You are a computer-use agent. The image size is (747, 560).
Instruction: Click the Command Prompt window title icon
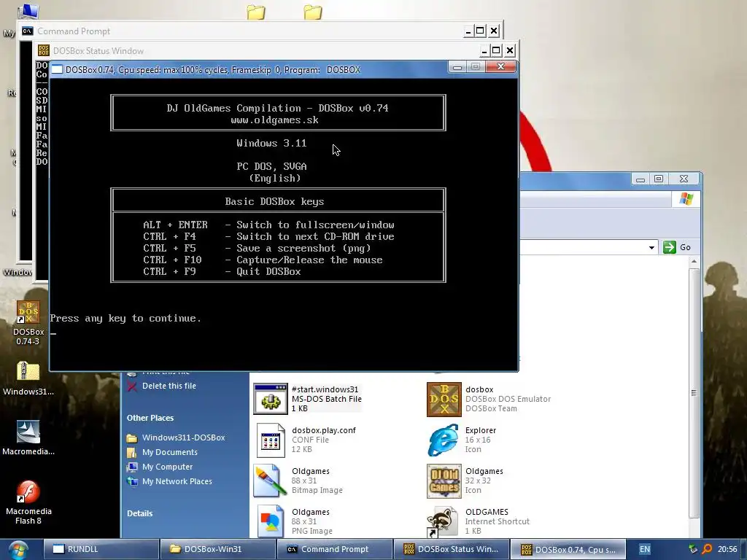tap(28, 31)
